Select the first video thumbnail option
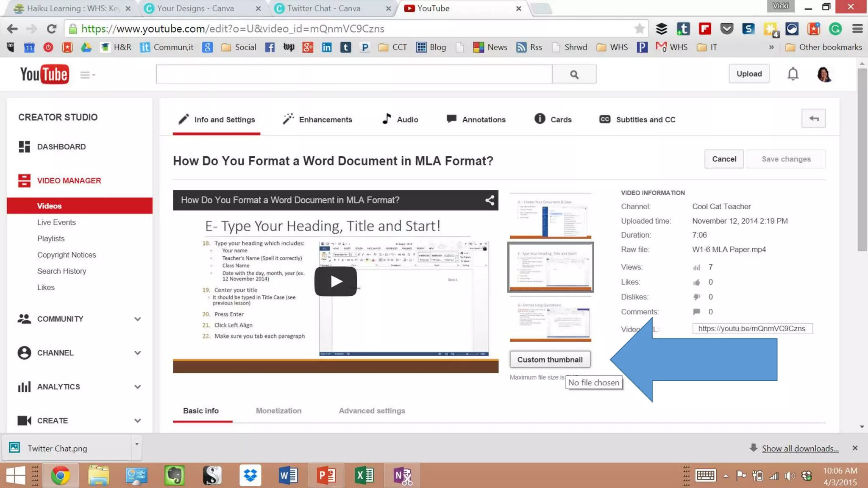Viewport: 868px width, 488px height. (550, 216)
